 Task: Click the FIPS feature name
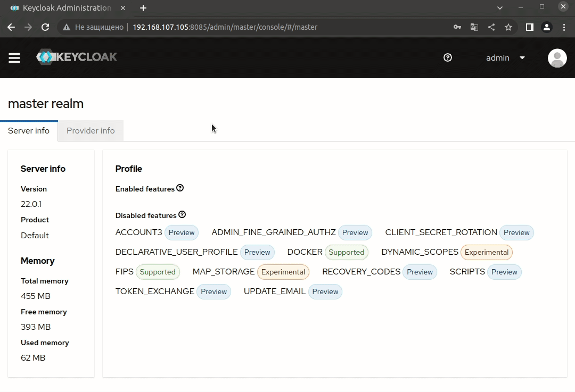pos(124,272)
